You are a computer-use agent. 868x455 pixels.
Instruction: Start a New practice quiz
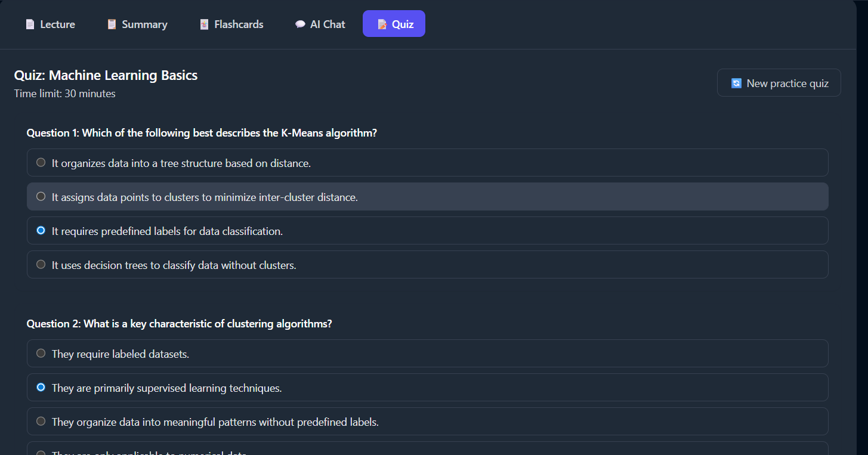pos(779,82)
